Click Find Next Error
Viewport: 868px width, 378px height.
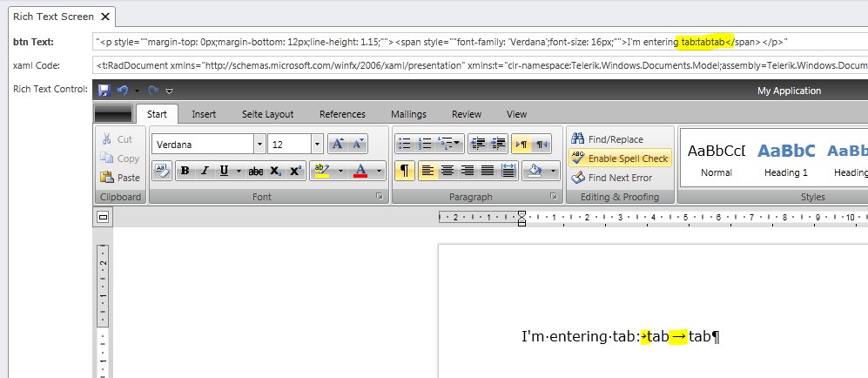(x=611, y=178)
